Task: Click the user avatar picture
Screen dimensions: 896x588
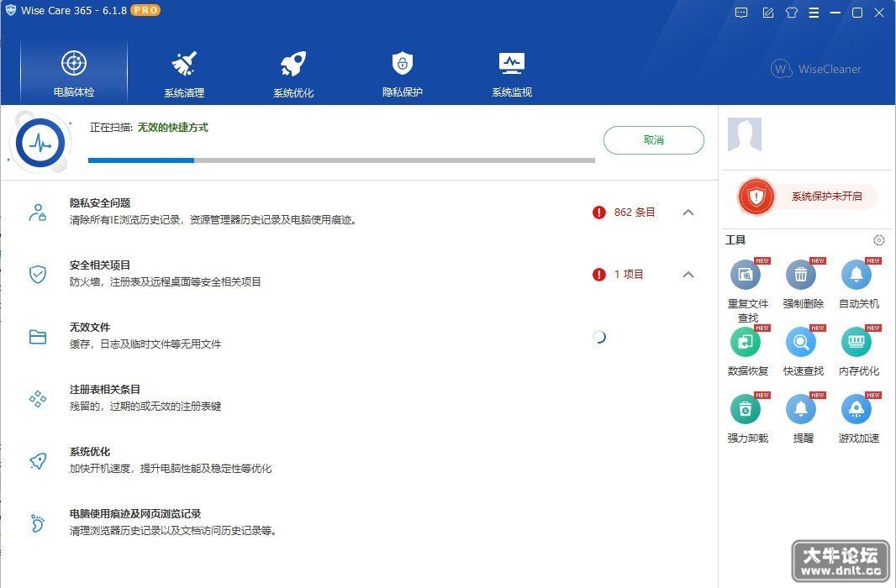Action: click(745, 134)
